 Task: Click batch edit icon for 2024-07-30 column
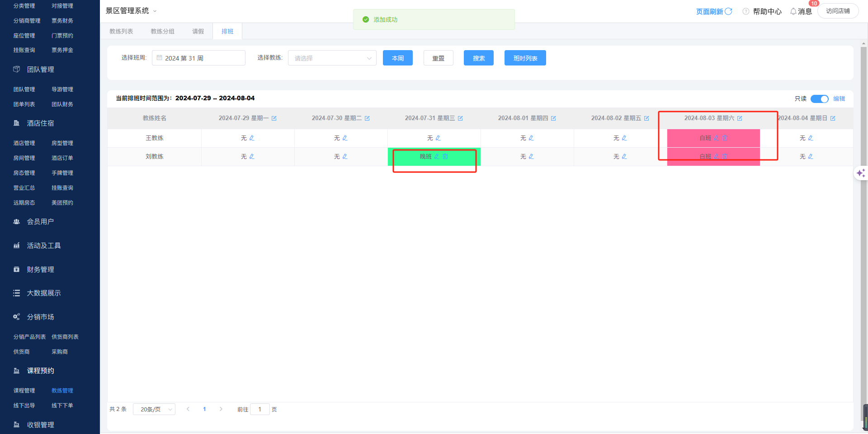(x=367, y=118)
